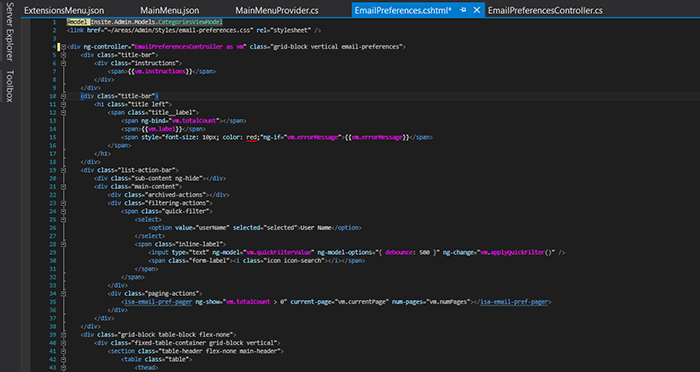Viewport: 700px width, 372px height.
Task: Open the MainMenu.json tab
Action: pos(170,10)
